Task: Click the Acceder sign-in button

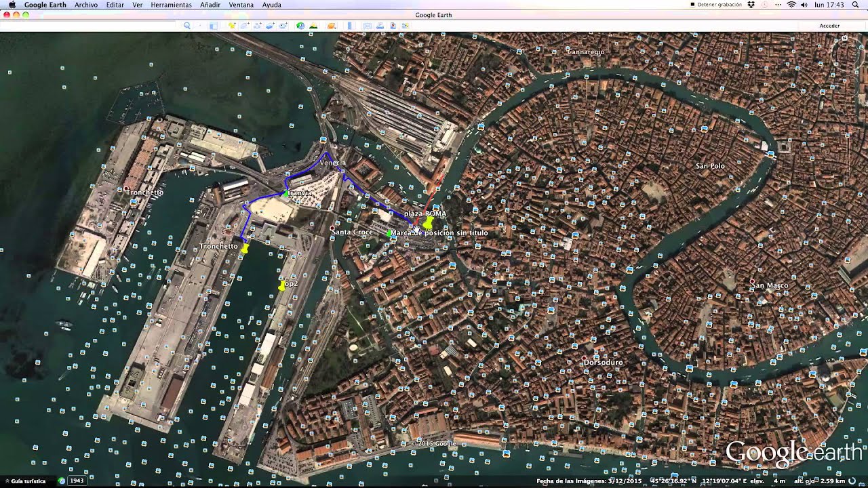Action: click(x=829, y=26)
